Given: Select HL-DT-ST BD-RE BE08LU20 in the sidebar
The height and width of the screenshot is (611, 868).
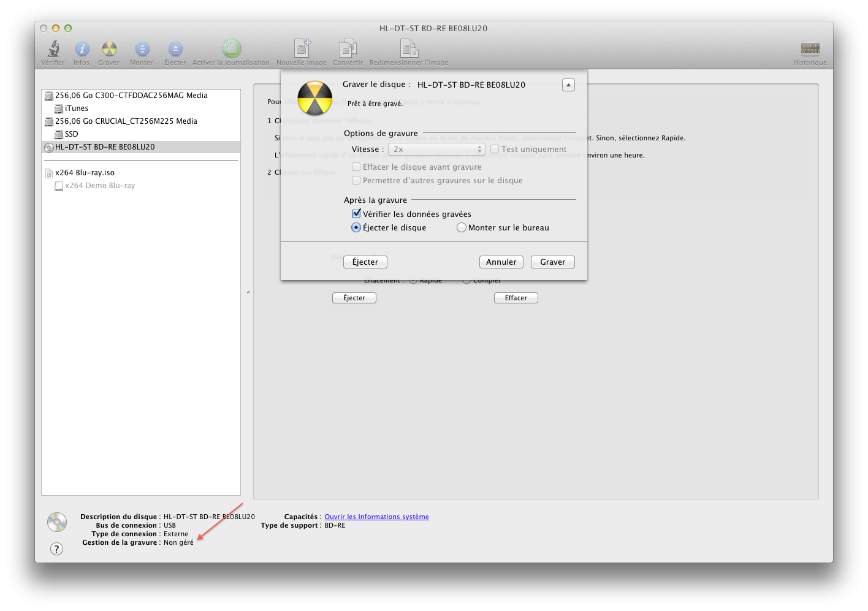Looking at the screenshot, I should coord(105,147).
